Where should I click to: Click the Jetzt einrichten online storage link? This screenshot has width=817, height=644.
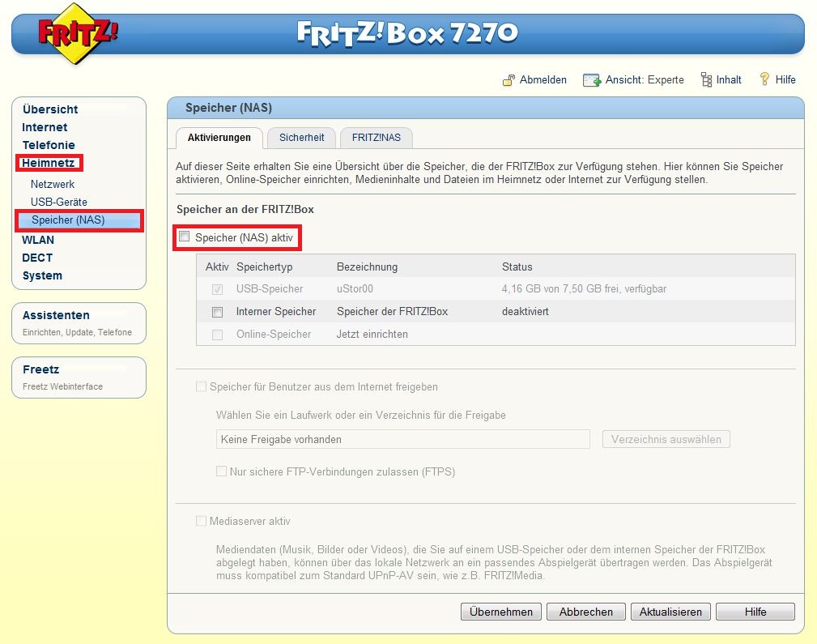tap(372, 334)
